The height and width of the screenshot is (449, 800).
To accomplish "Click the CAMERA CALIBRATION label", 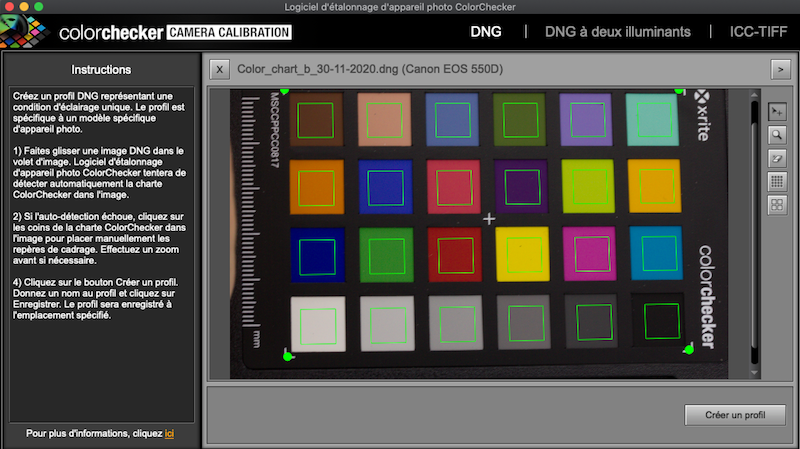I will [229, 32].
